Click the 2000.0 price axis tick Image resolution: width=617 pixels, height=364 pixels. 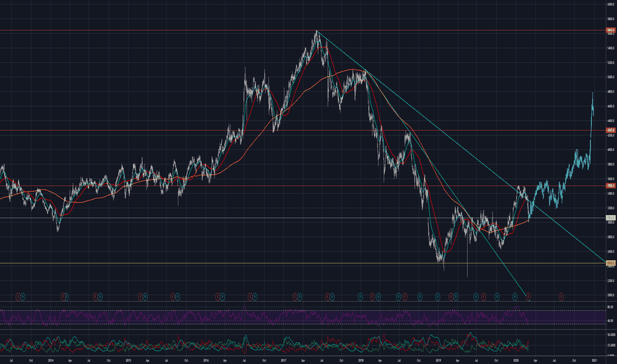[x=611, y=295]
